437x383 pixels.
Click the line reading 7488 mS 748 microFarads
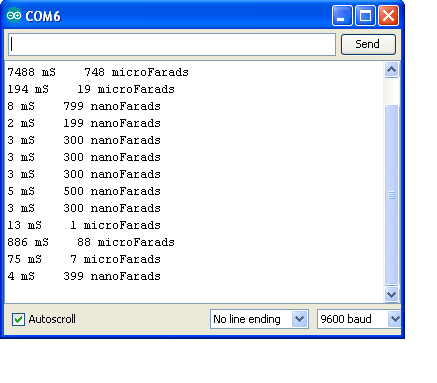[x=98, y=72]
